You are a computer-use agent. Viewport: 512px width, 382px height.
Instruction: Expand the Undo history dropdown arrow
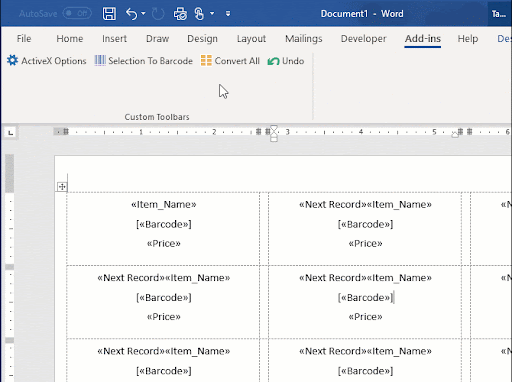[143, 14]
